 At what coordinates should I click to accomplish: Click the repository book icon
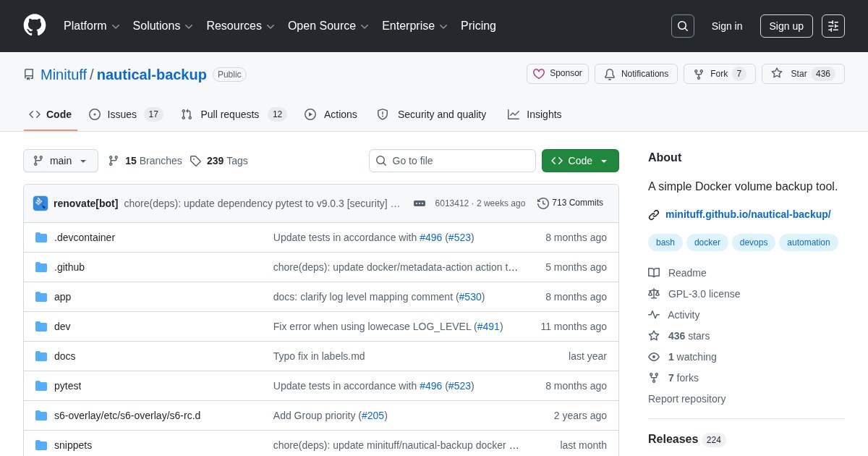pyautogui.click(x=29, y=75)
